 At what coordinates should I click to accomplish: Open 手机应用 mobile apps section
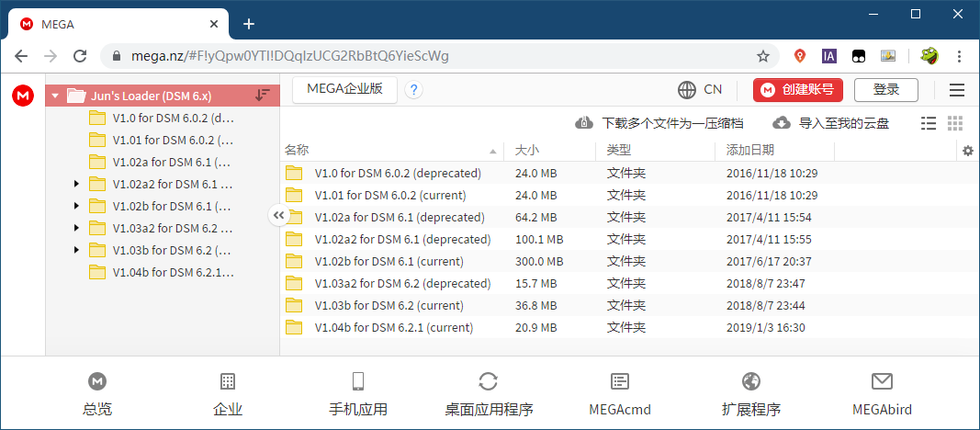click(x=358, y=394)
